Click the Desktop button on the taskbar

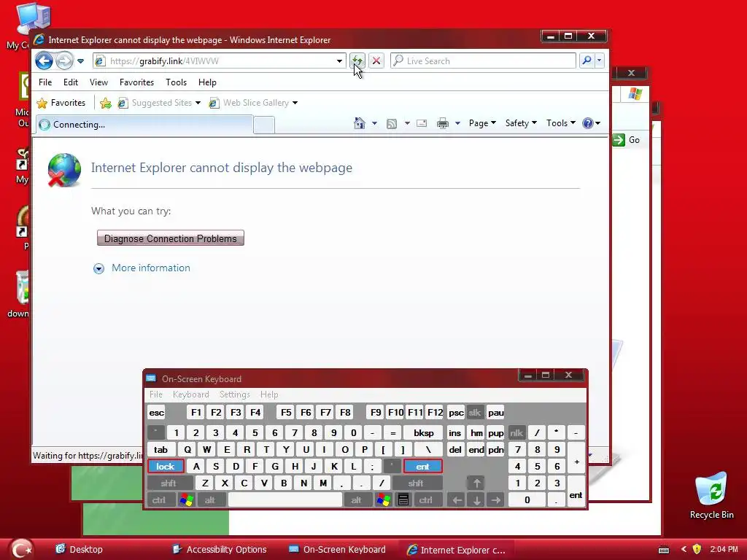point(79,550)
